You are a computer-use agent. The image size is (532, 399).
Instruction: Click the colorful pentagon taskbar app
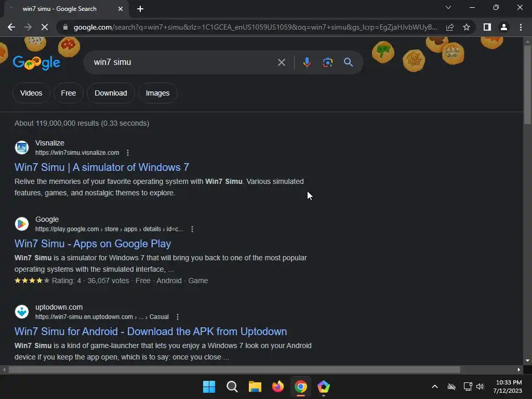[323, 387]
